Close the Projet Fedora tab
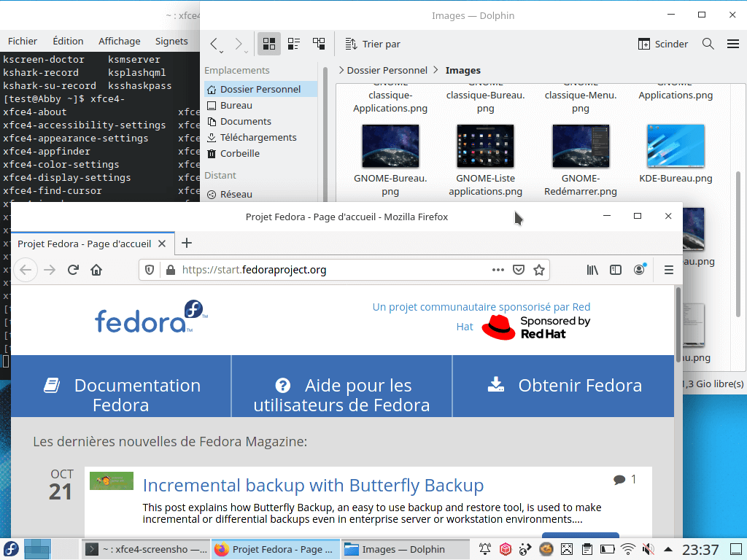This screenshot has width=747, height=560. (x=162, y=244)
